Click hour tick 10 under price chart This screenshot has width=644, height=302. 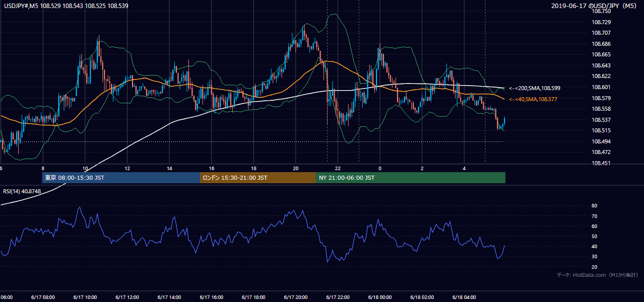point(85,169)
